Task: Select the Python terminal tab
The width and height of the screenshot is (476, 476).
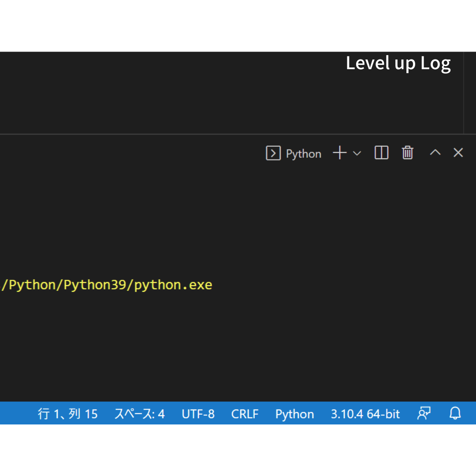Action: [303, 153]
